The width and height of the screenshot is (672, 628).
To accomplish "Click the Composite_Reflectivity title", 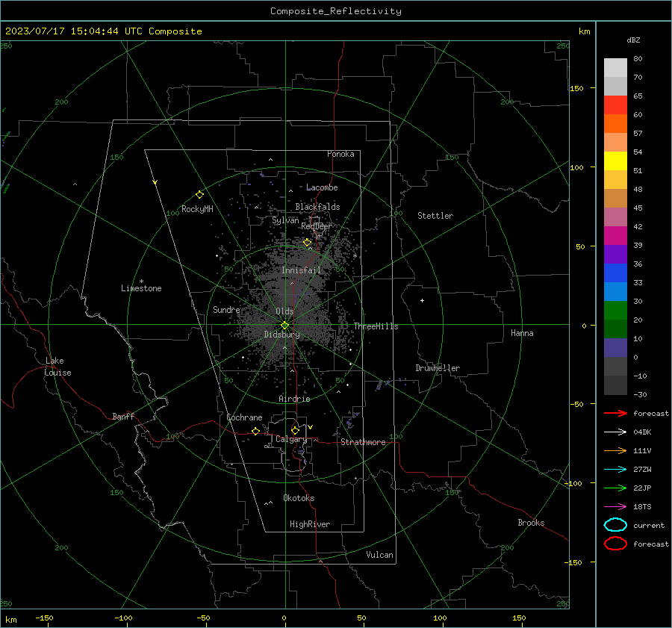I will pos(336,11).
